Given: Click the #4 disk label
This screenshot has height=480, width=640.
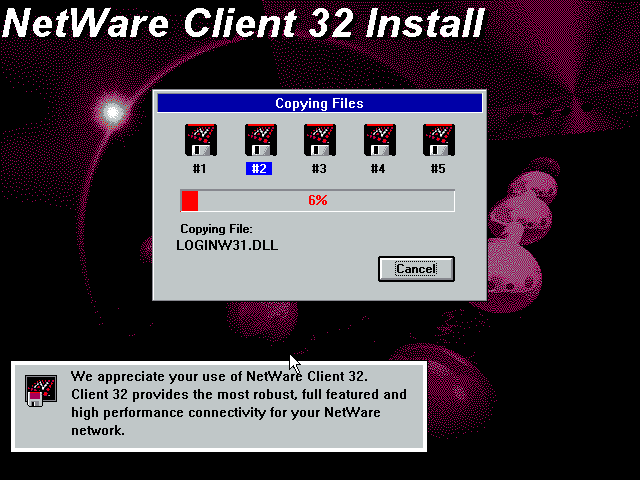Looking at the screenshot, I should (378, 169).
